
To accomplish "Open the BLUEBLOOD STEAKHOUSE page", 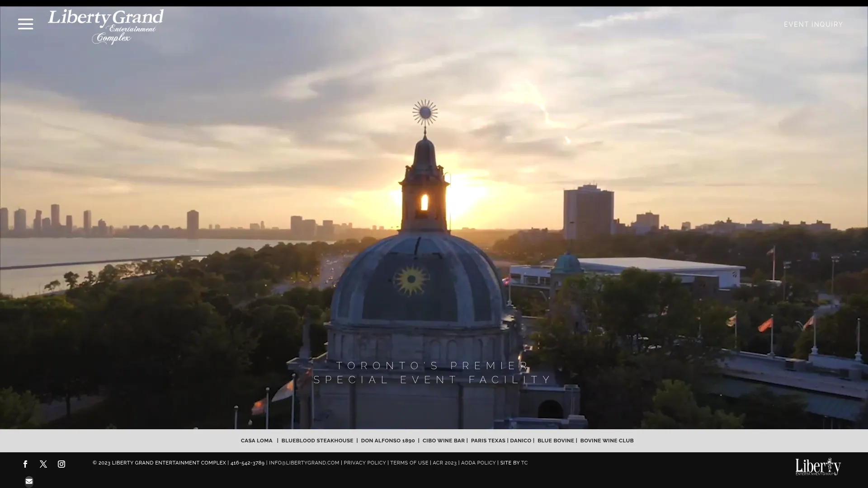I will click(317, 441).
